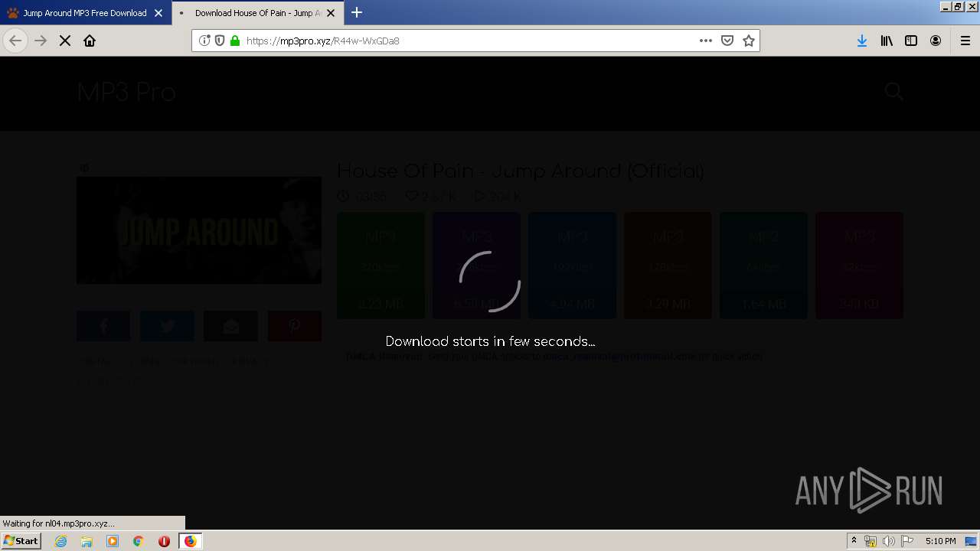Image resolution: width=980 pixels, height=551 pixels.
Task: Share the song on Facebook
Action: [x=103, y=326]
